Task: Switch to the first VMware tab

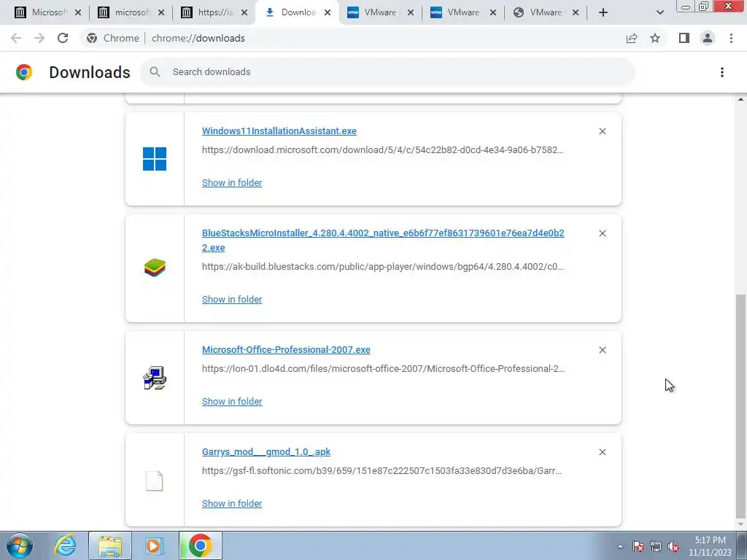Action: (x=380, y=12)
